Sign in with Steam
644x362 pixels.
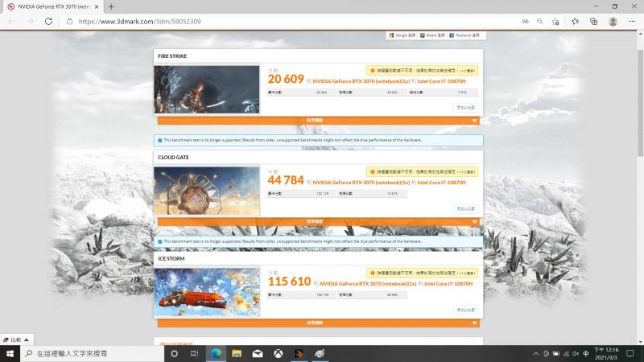[432, 35]
